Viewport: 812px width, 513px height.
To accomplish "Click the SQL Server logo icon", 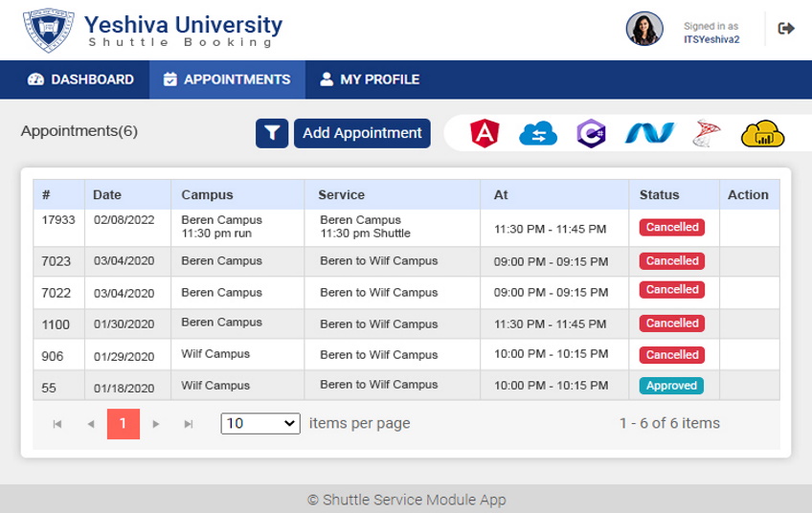I will (x=707, y=133).
